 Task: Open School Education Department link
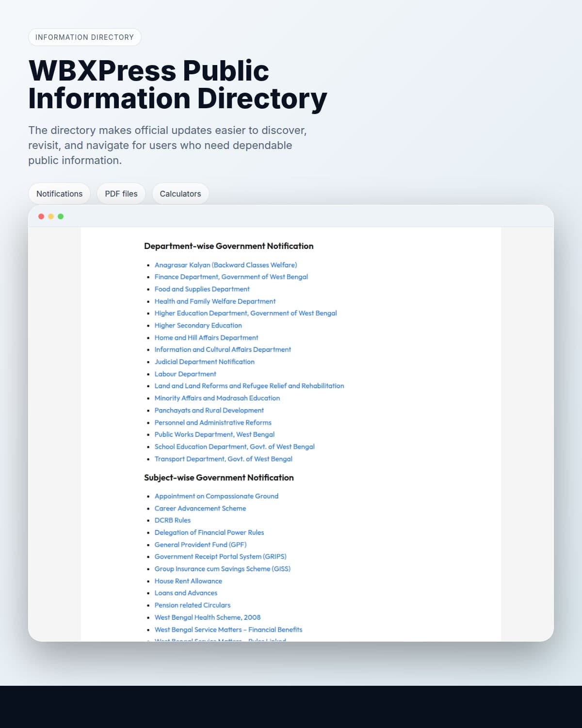click(234, 447)
